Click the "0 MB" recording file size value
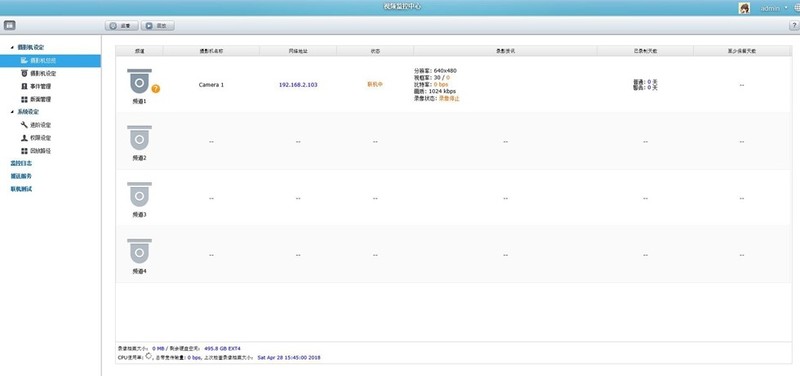This screenshot has width=800, height=376. (x=158, y=348)
